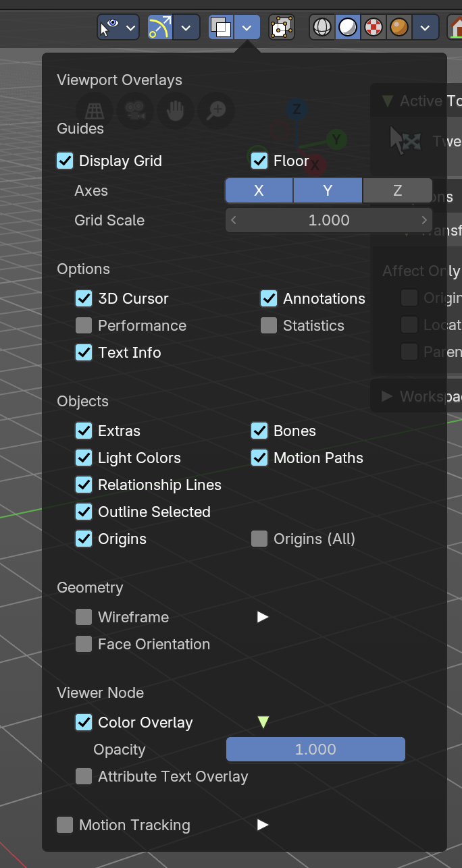
Task: Switch to Rendered viewport shading
Action: coord(399,28)
